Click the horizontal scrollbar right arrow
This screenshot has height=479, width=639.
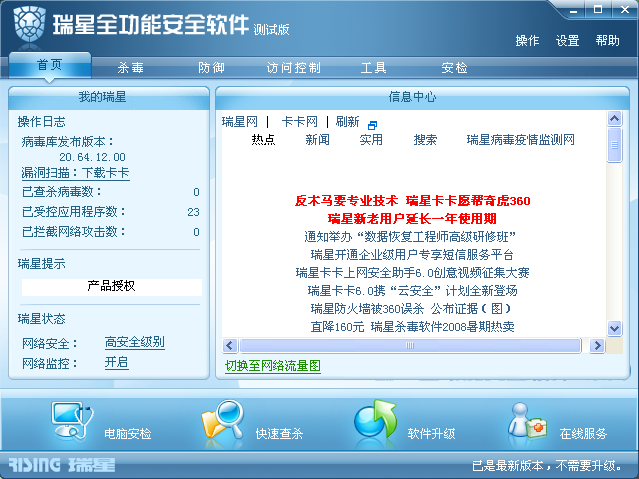[597, 346]
